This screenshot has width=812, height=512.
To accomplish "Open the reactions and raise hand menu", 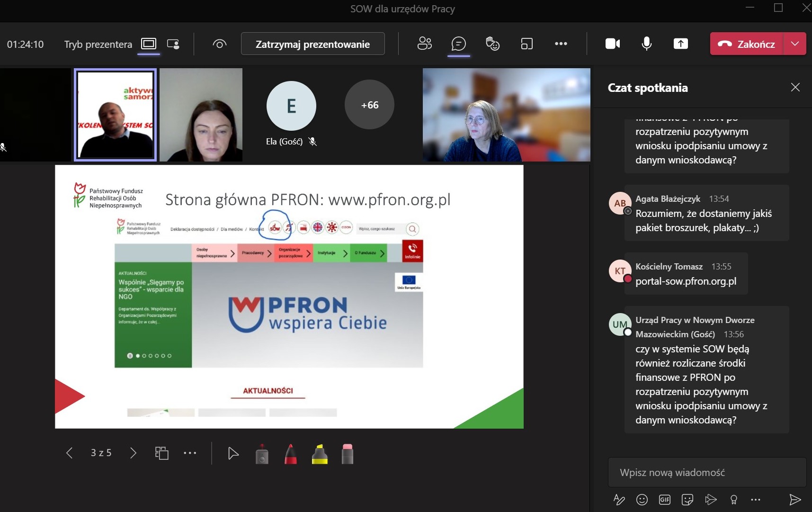I will click(492, 44).
